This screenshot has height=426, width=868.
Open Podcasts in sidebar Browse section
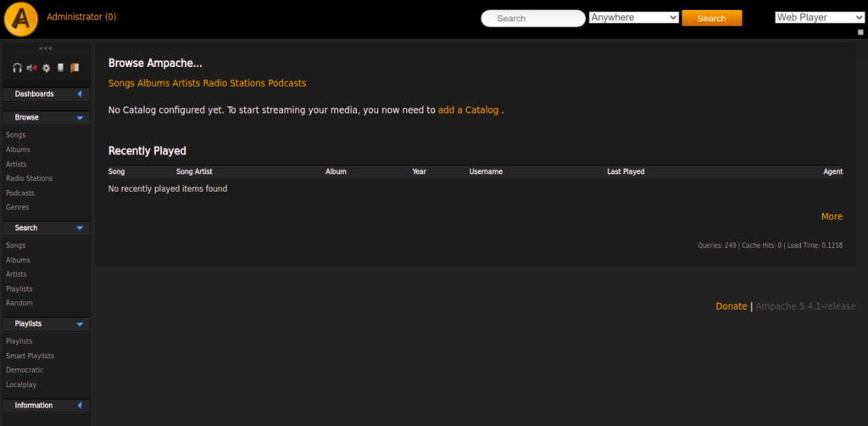20,193
